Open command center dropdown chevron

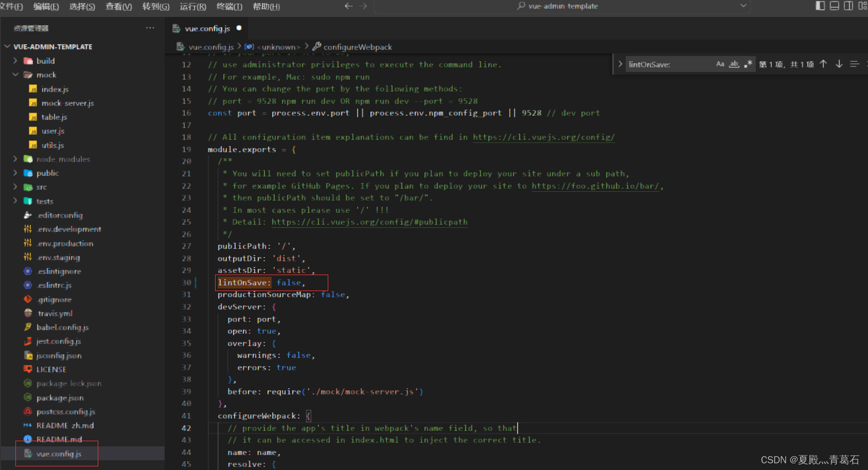743,6
